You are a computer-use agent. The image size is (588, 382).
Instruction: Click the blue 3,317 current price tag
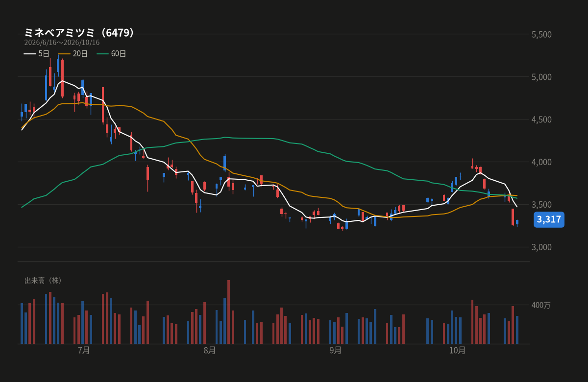coord(549,219)
